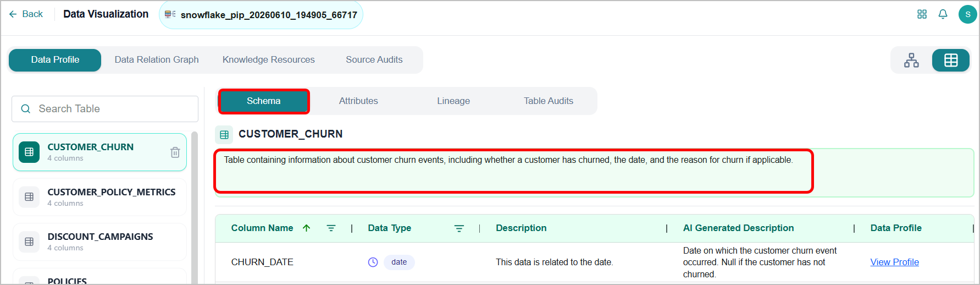Open the Column Name filter icon
The height and width of the screenshot is (285, 980).
pos(331,228)
